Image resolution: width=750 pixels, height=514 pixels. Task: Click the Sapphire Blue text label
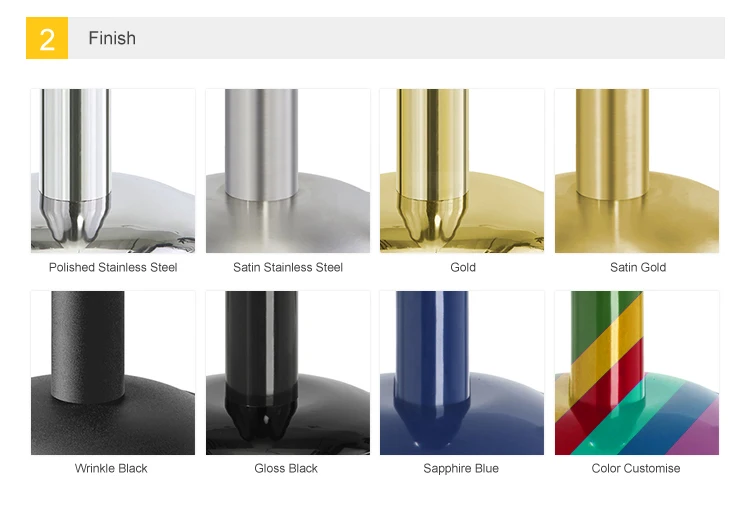pyautogui.click(x=461, y=469)
